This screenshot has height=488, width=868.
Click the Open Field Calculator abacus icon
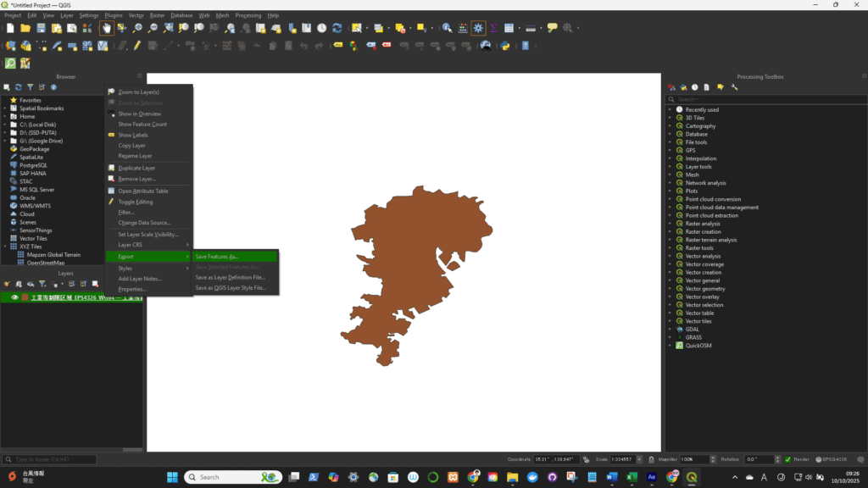point(463,28)
